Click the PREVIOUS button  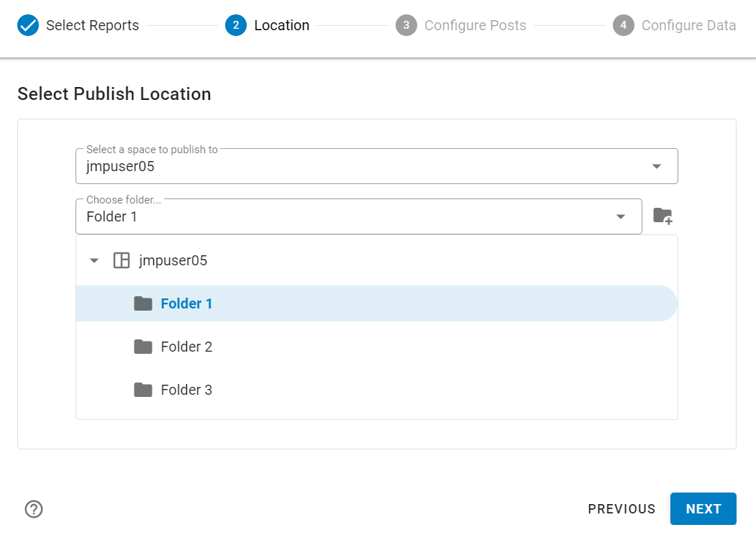621,508
